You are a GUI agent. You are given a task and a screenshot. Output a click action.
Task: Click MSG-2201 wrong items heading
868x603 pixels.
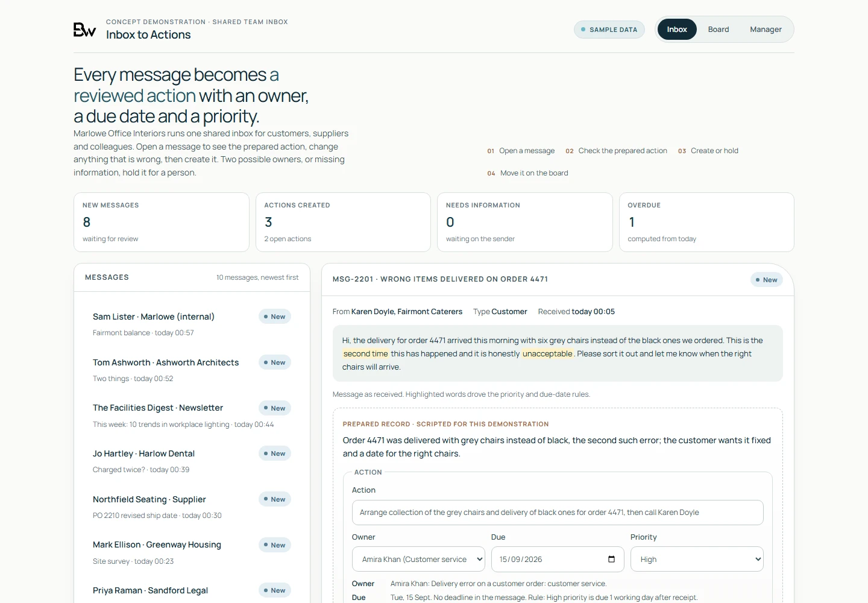(440, 279)
